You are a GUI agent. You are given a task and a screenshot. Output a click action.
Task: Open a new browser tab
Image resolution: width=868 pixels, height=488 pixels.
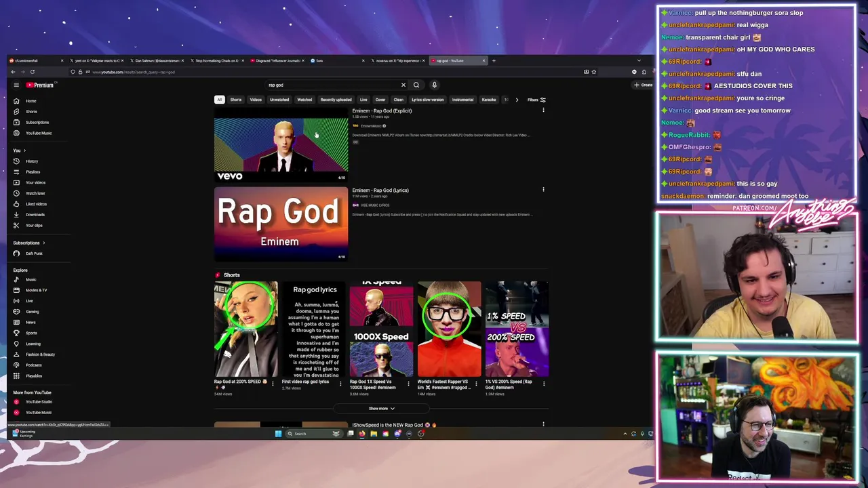tap(494, 61)
